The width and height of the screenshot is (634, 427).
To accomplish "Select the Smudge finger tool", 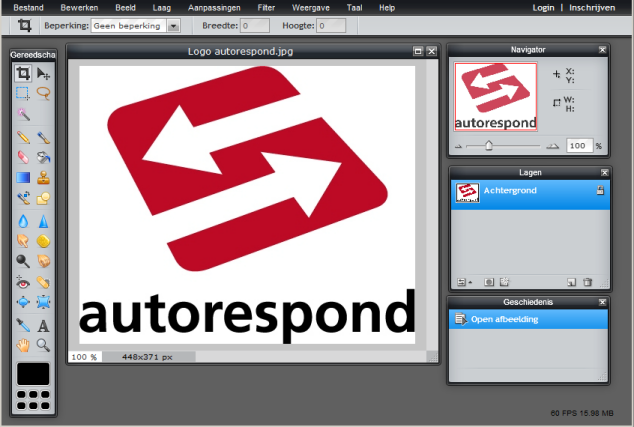I will click(23, 241).
